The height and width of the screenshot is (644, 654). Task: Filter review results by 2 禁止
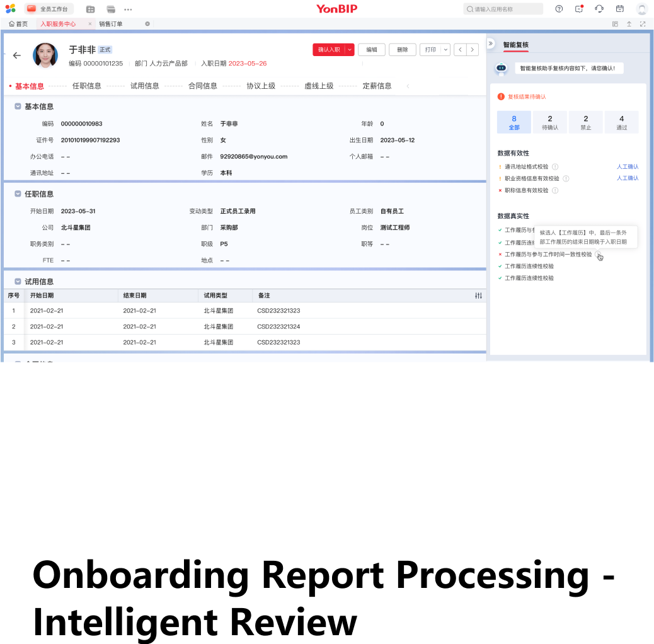pos(585,123)
